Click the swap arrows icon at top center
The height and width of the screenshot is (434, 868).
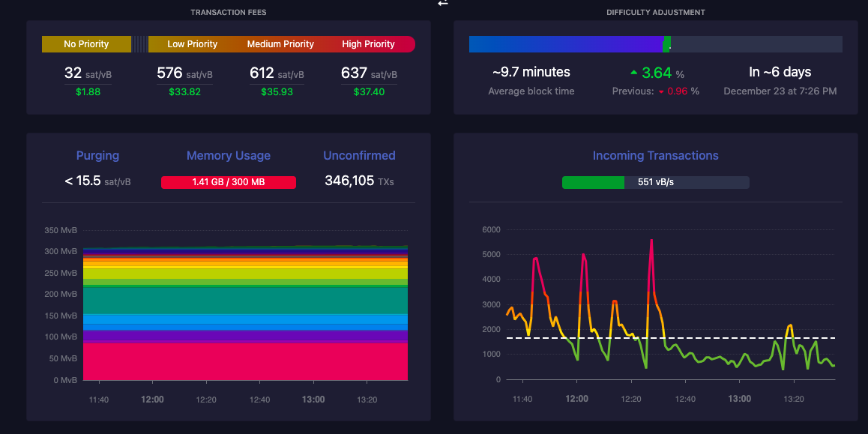442,3
